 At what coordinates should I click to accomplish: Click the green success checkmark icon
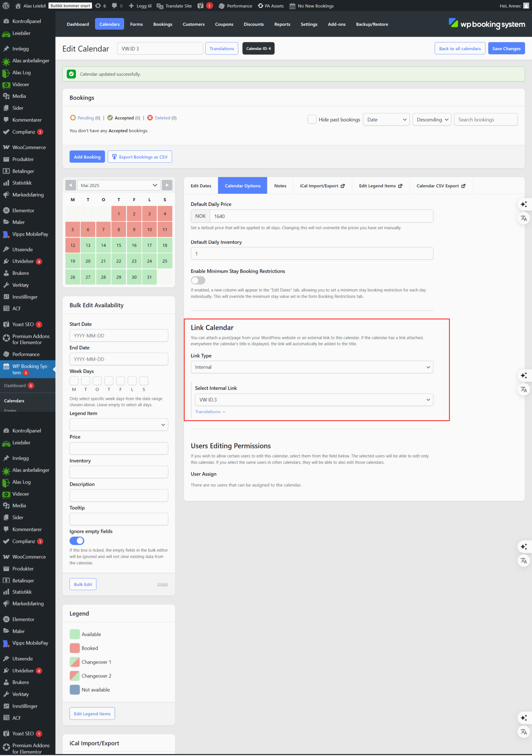pyautogui.click(x=71, y=74)
